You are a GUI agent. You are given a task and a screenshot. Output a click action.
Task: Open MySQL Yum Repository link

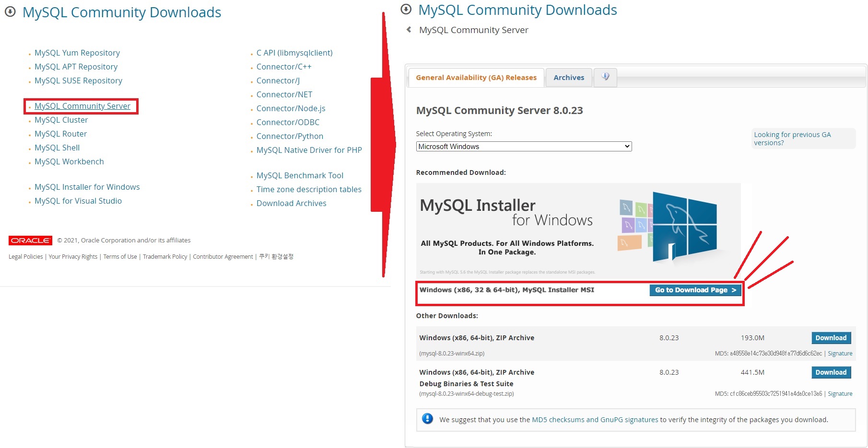pos(77,53)
